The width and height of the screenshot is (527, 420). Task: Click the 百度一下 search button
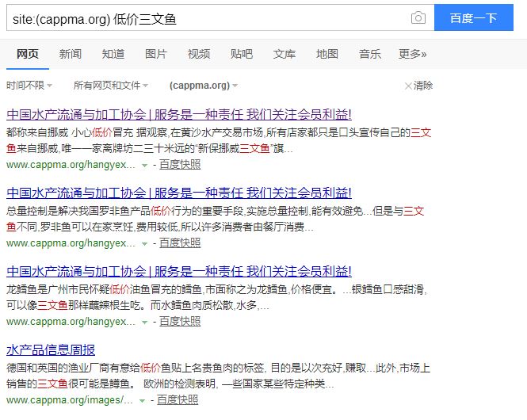coord(474,17)
